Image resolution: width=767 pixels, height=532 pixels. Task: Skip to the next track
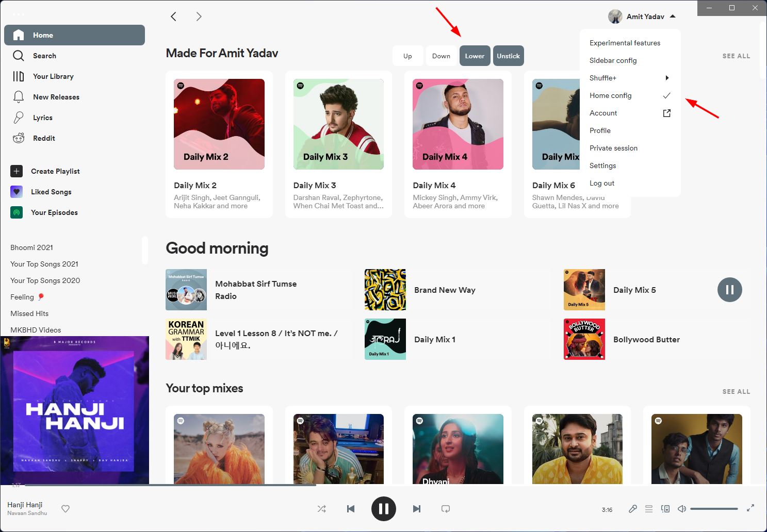pyautogui.click(x=417, y=509)
